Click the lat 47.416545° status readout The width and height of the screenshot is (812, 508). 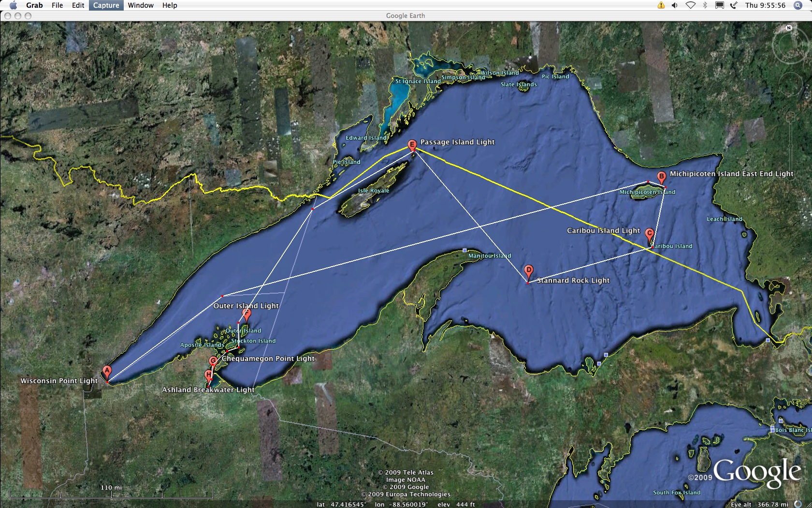click(341, 505)
